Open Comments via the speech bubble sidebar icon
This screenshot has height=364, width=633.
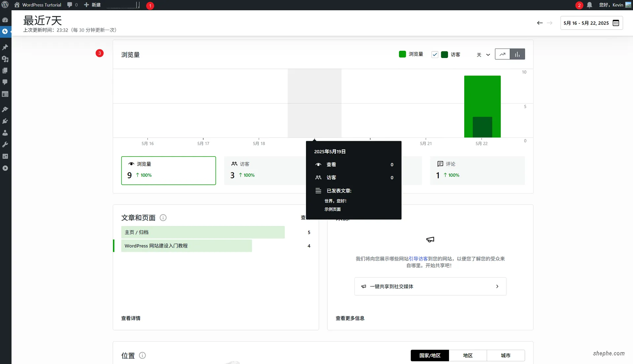[x=5, y=82]
